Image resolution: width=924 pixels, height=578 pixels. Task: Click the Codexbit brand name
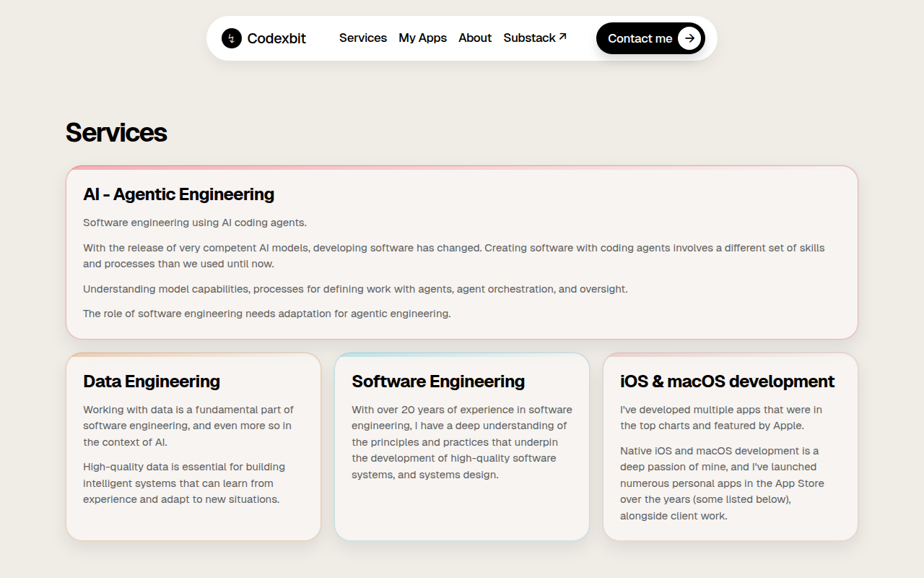tap(276, 38)
